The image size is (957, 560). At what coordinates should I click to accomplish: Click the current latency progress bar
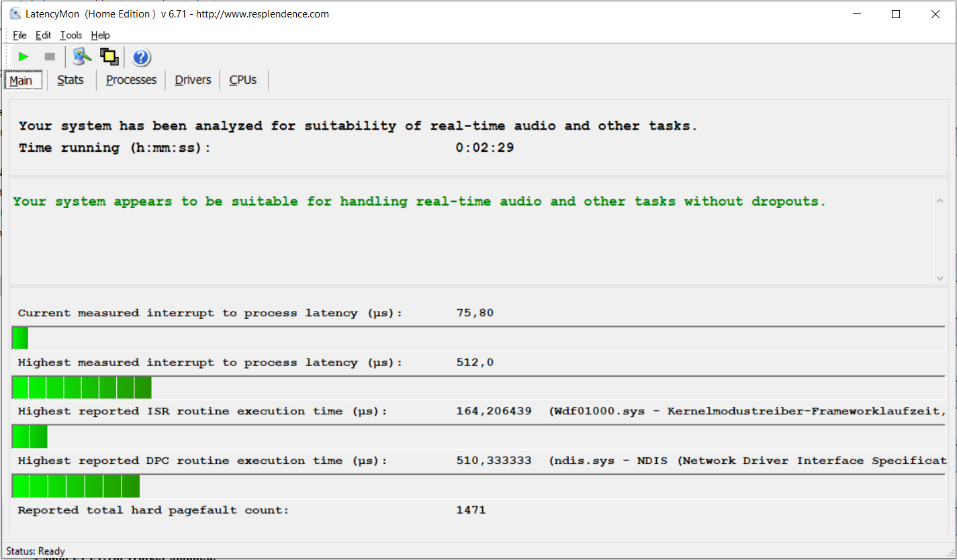tap(479, 338)
